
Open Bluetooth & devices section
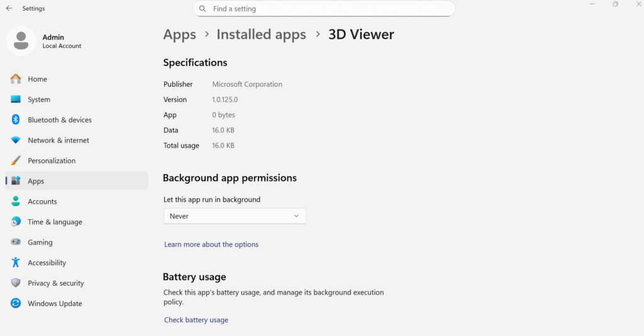(x=77, y=120)
